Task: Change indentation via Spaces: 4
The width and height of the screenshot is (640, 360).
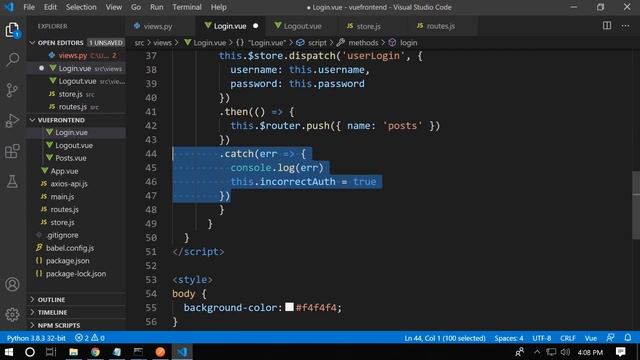Action: tap(509, 338)
